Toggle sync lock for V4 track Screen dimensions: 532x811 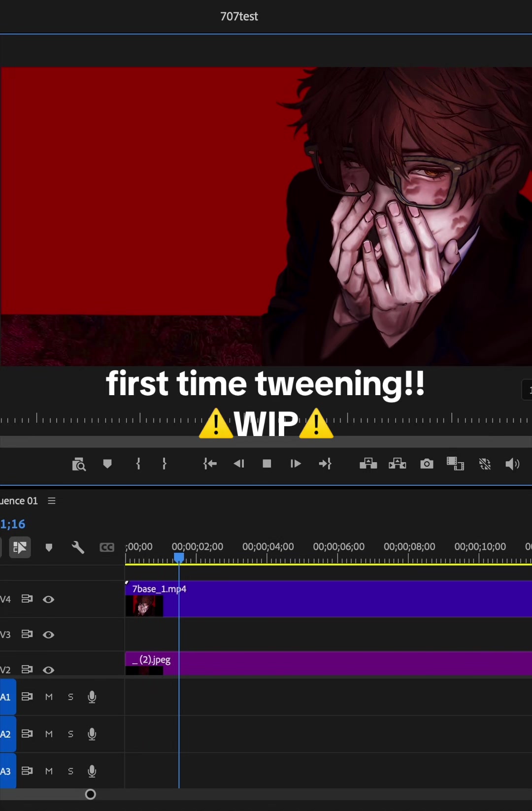(x=27, y=599)
